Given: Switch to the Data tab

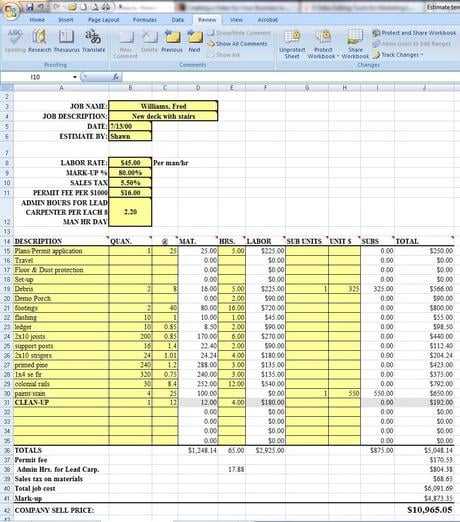Looking at the screenshot, I should (178, 20).
